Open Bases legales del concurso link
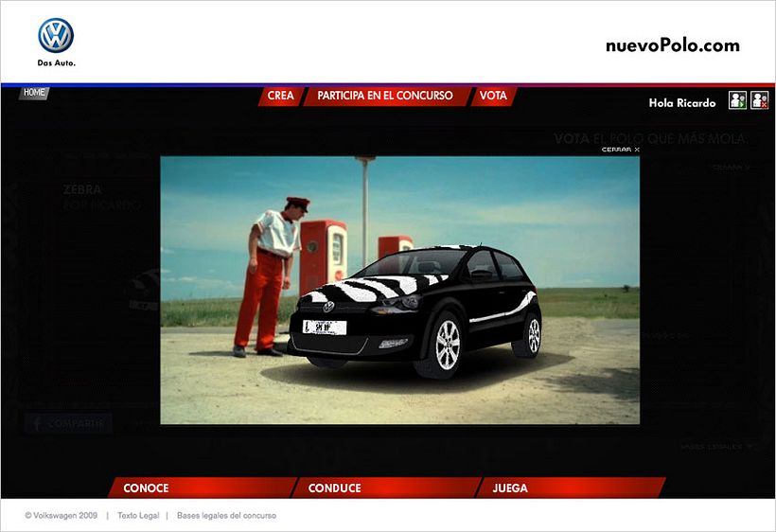 227,516
